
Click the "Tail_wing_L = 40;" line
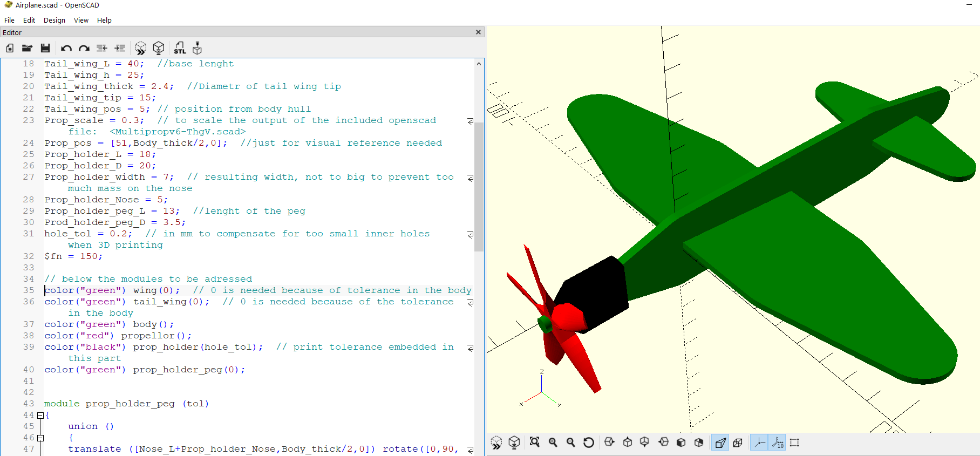[94, 64]
